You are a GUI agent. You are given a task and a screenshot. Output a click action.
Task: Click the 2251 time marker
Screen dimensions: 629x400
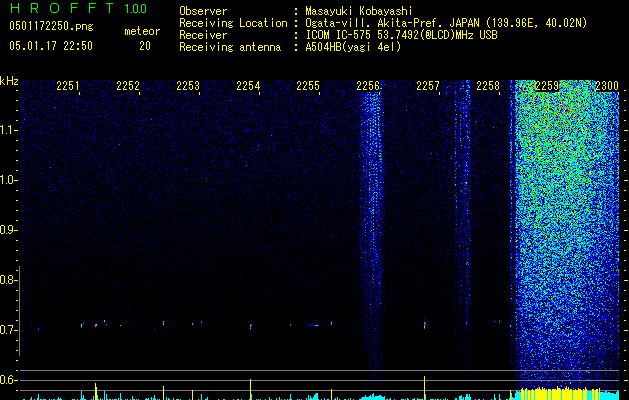[x=67, y=85]
